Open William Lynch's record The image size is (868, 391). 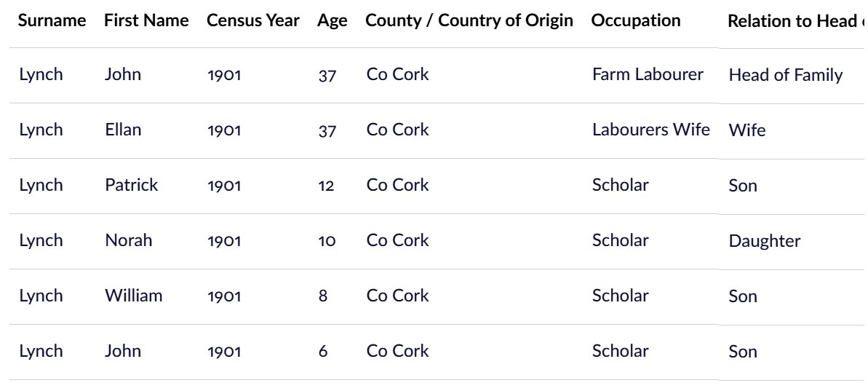(437, 297)
